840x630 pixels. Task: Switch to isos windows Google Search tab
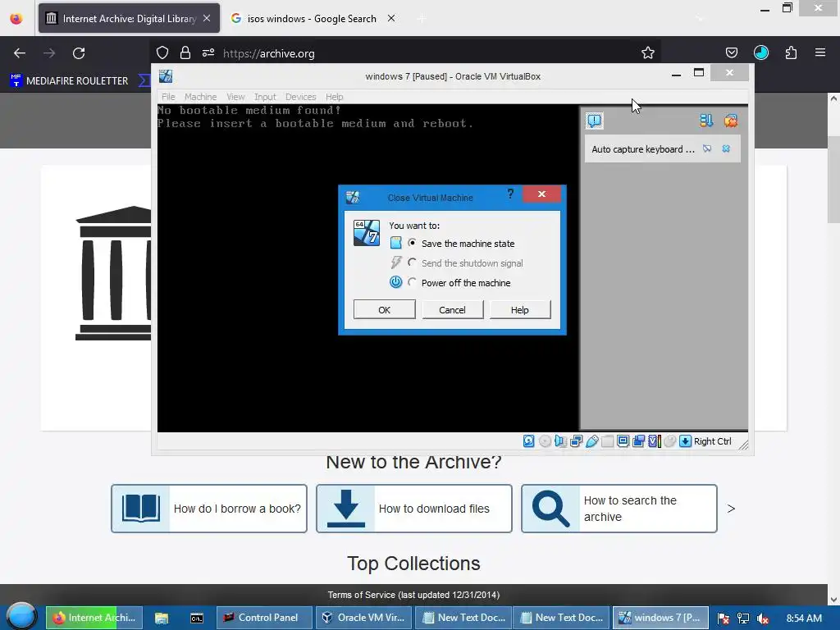(x=312, y=19)
